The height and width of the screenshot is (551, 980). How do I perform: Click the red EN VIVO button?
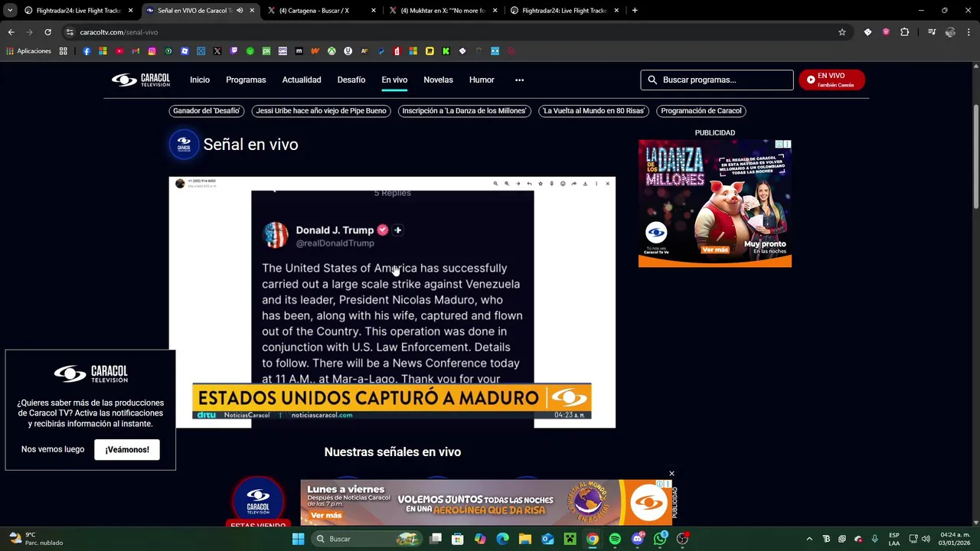pos(831,80)
